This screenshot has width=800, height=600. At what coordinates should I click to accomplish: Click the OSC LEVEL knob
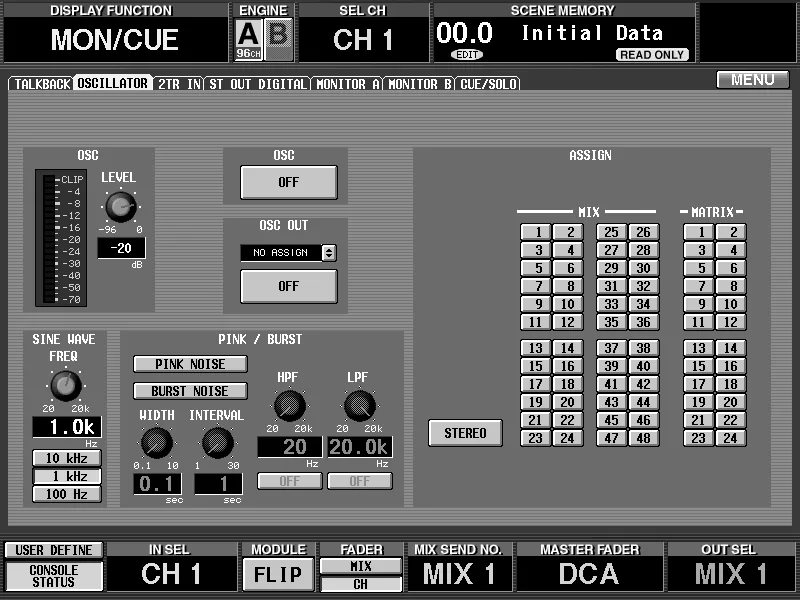coord(121,207)
